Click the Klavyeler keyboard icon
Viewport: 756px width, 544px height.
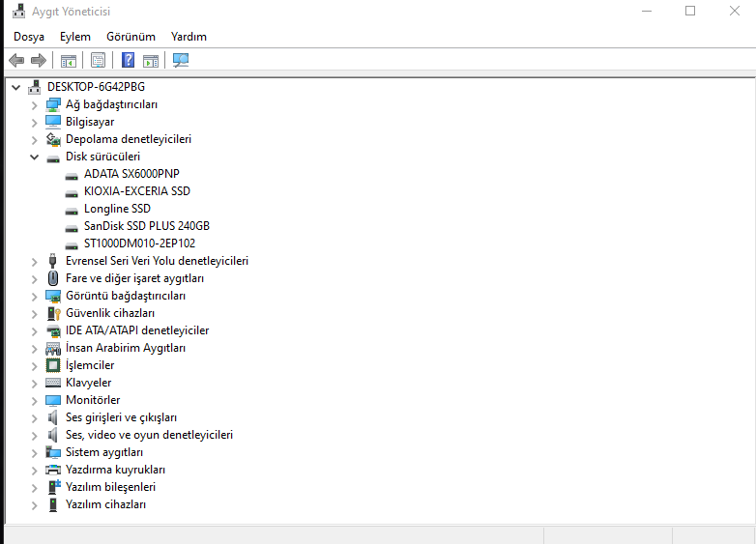[x=53, y=383]
